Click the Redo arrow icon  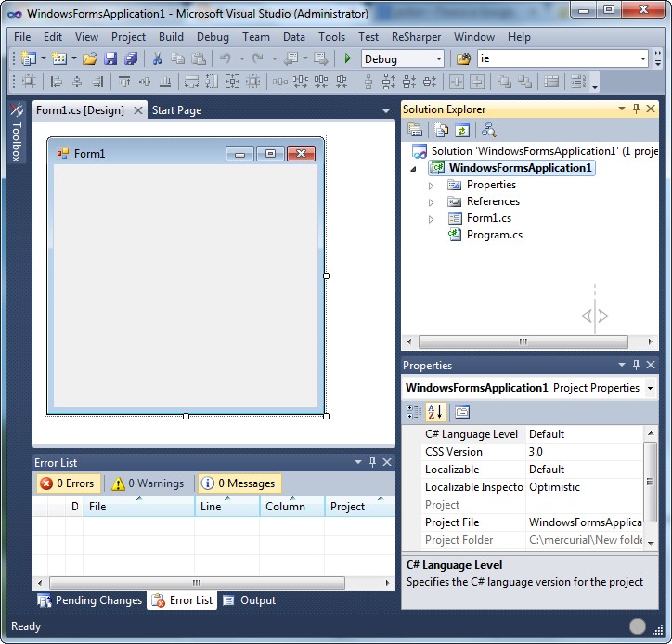coord(257,58)
